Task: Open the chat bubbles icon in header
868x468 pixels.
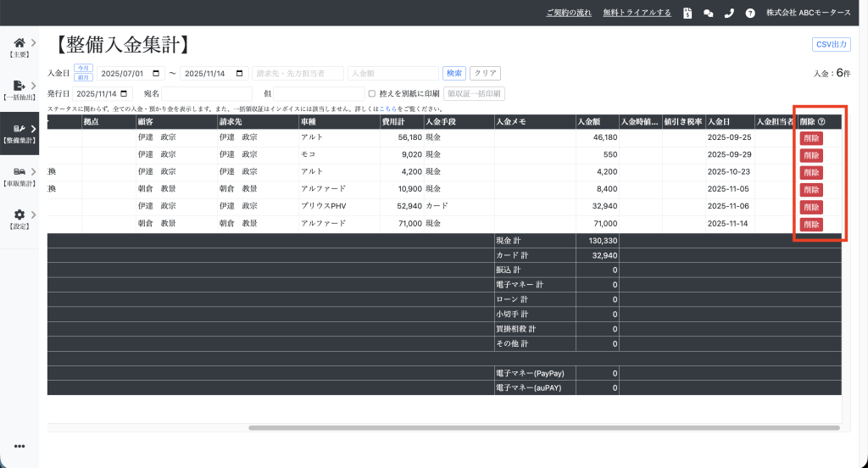Action: tap(708, 13)
